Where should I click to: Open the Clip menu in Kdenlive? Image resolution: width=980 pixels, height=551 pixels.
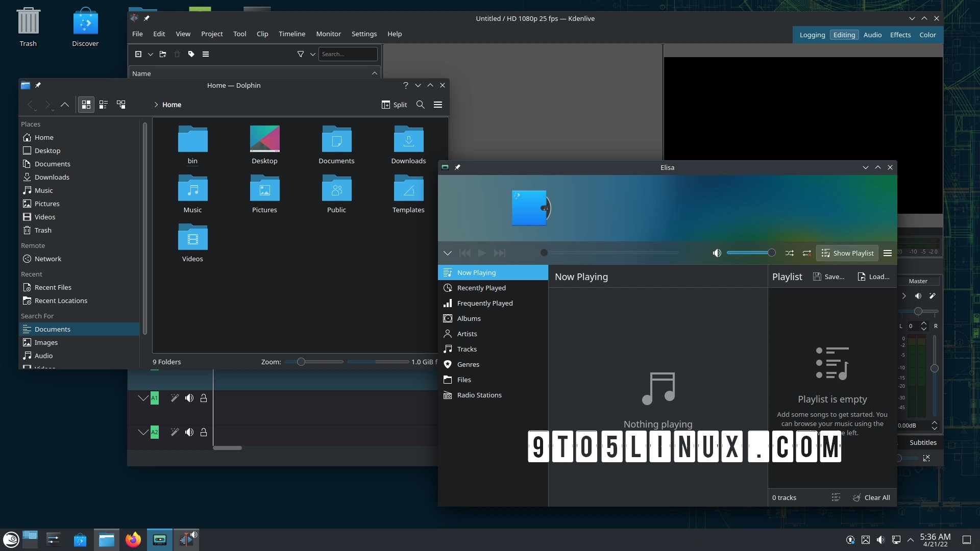tap(262, 34)
